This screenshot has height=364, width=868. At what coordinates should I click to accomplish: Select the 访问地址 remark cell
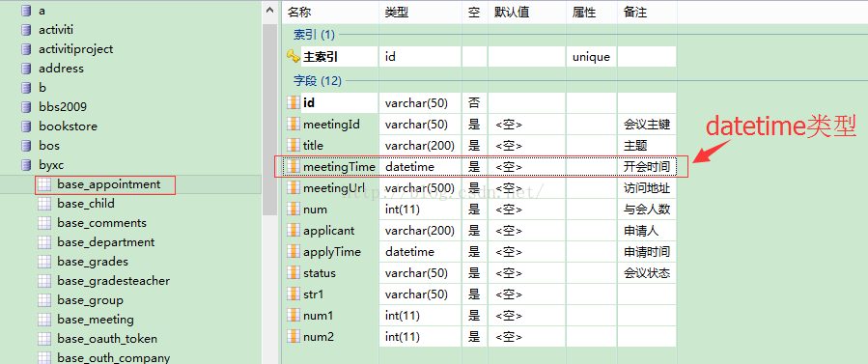tap(647, 188)
